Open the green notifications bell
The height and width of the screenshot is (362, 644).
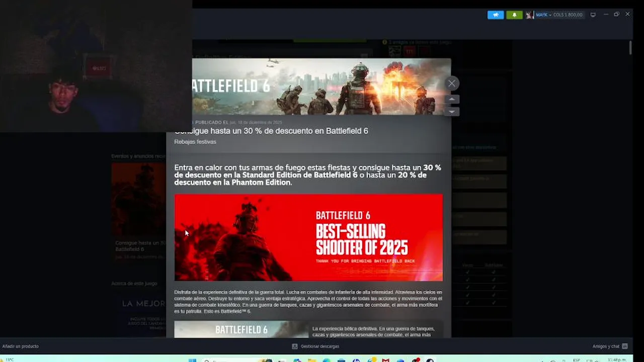coord(514,15)
